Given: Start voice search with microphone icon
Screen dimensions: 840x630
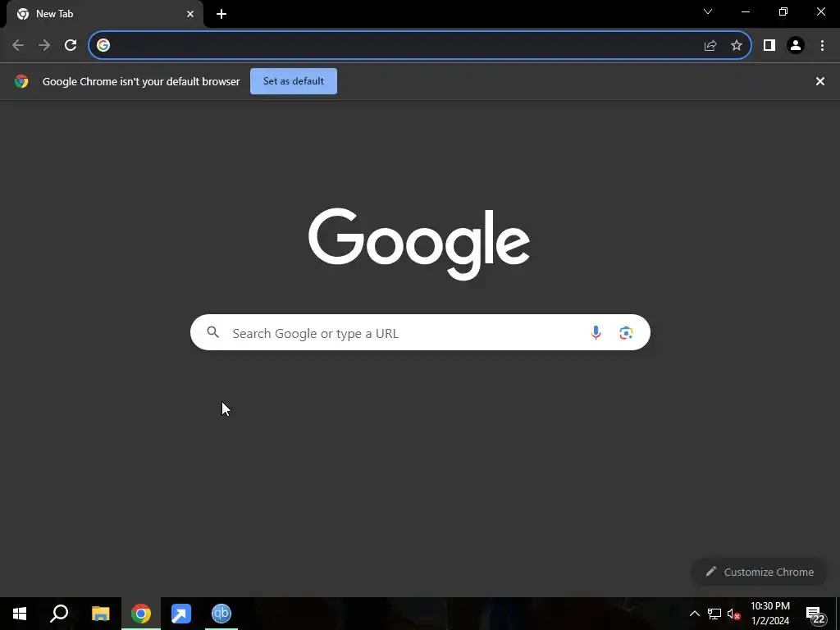Looking at the screenshot, I should coord(596,333).
